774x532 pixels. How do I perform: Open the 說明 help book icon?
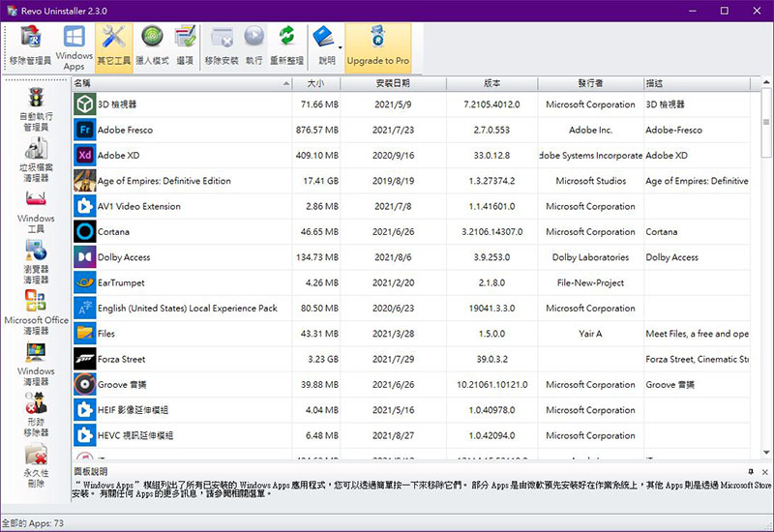pyautogui.click(x=324, y=46)
